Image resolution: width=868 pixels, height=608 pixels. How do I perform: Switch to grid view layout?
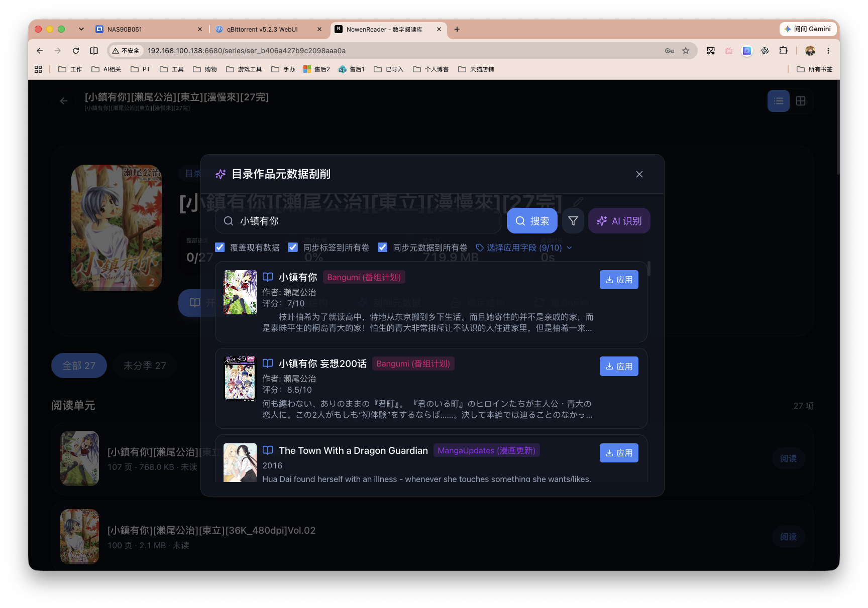(x=801, y=101)
